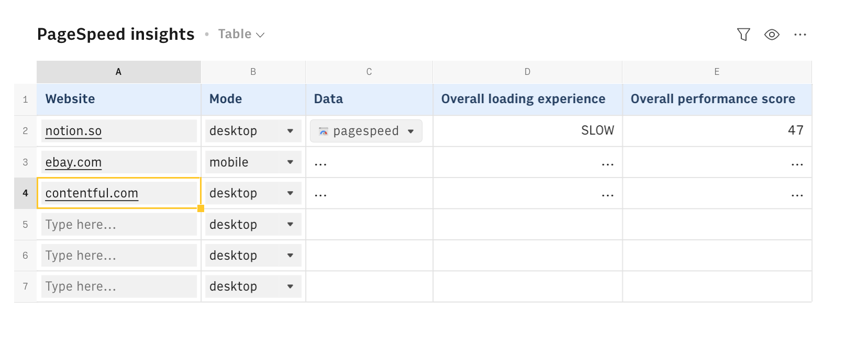
Task: Click the Mode header cell
Action: point(253,99)
